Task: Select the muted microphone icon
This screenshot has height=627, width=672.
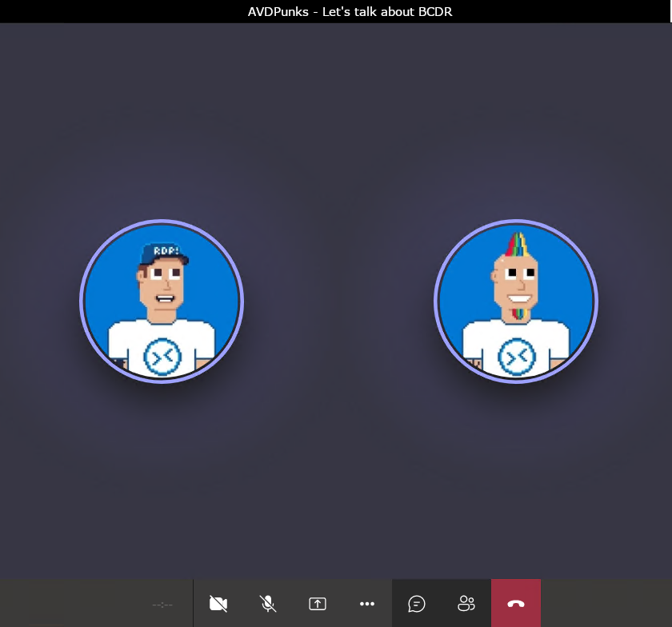Action: pyautogui.click(x=268, y=604)
